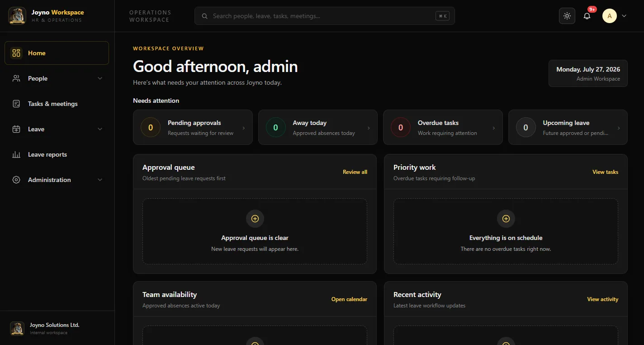Click the Joyno Workspace logo icon

[x=17, y=16]
